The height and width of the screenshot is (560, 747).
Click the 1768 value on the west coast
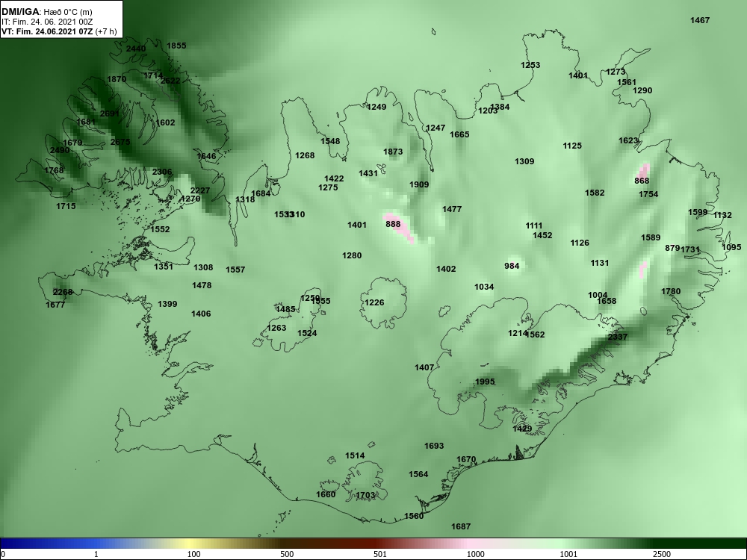[x=54, y=170]
